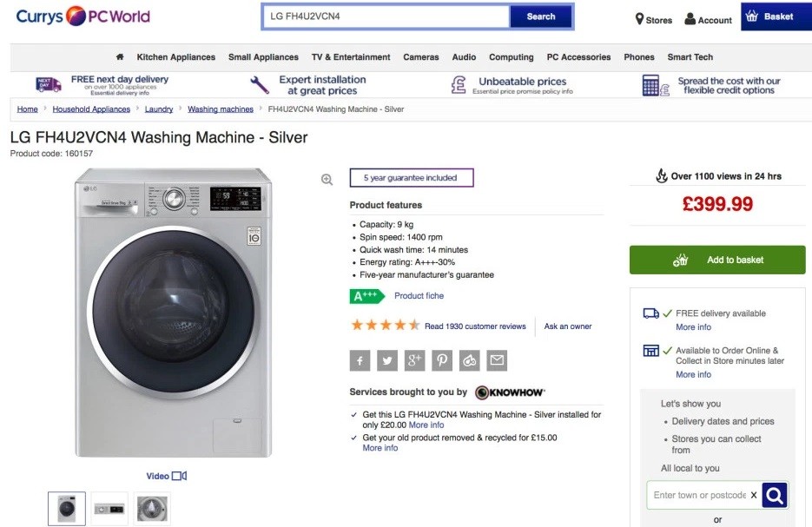Screen dimensions: 812x527
Task: Go to homepage via home icon
Action: [x=120, y=57]
